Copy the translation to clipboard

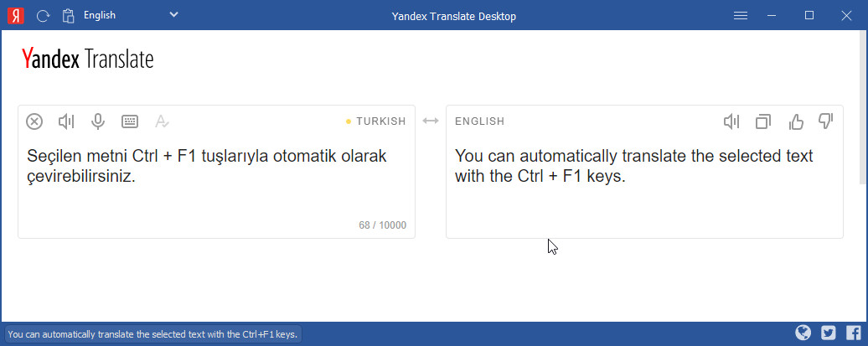pyautogui.click(x=763, y=121)
